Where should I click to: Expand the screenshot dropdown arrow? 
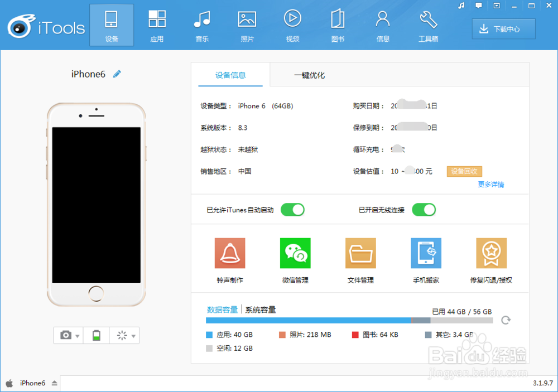(77, 336)
